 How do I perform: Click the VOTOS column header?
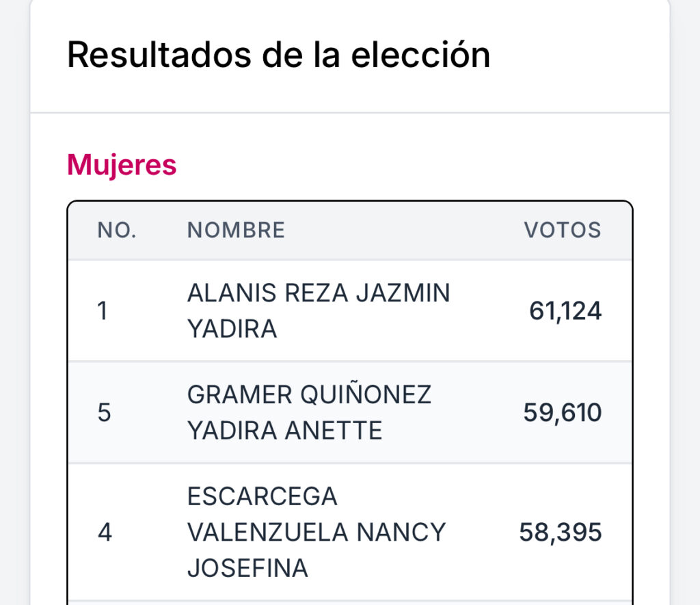(563, 230)
